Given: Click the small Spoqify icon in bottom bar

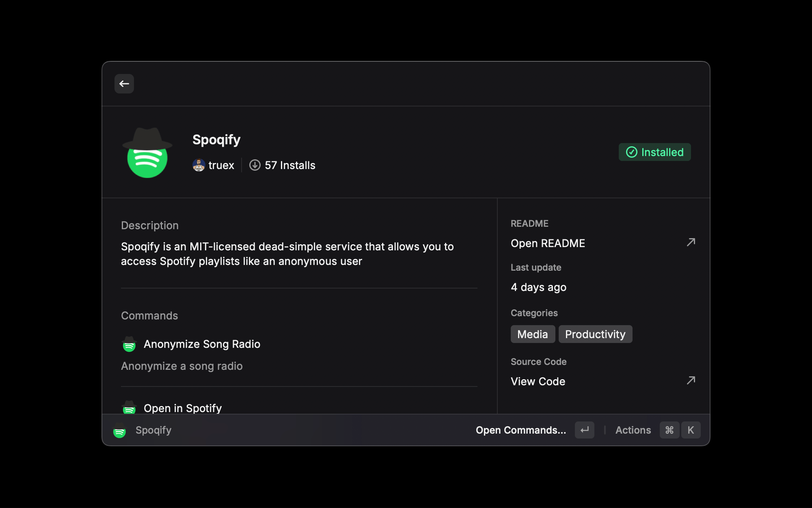Looking at the screenshot, I should (x=119, y=430).
